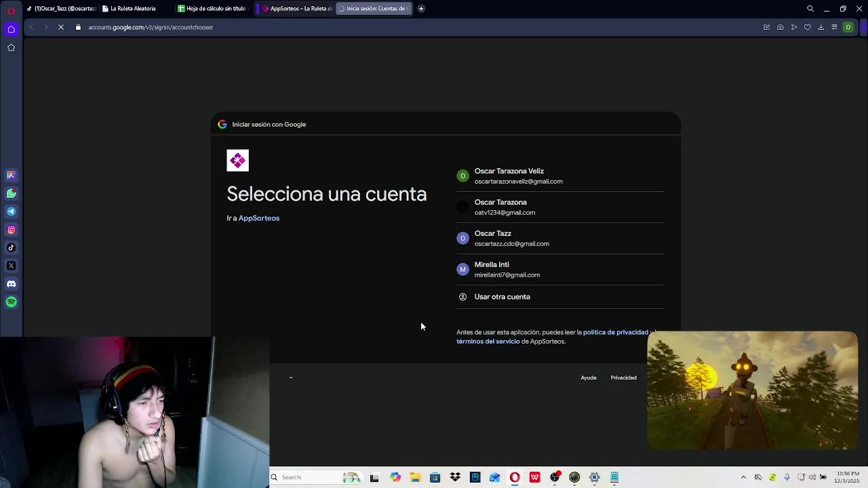Open a new tab with plus button
Viewport: 868px width, 488px height.
(421, 9)
